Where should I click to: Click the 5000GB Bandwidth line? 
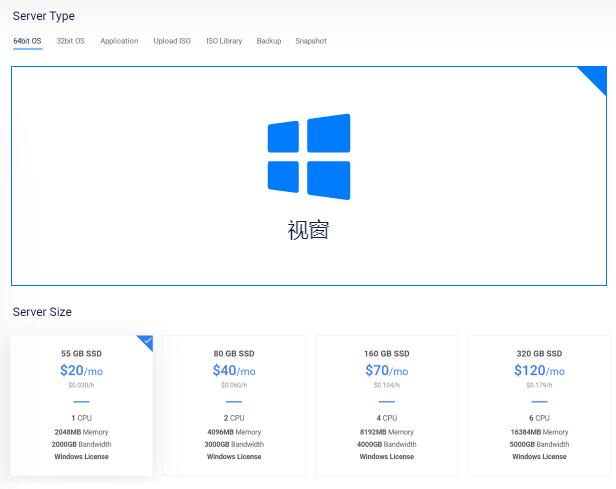pyautogui.click(x=539, y=444)
